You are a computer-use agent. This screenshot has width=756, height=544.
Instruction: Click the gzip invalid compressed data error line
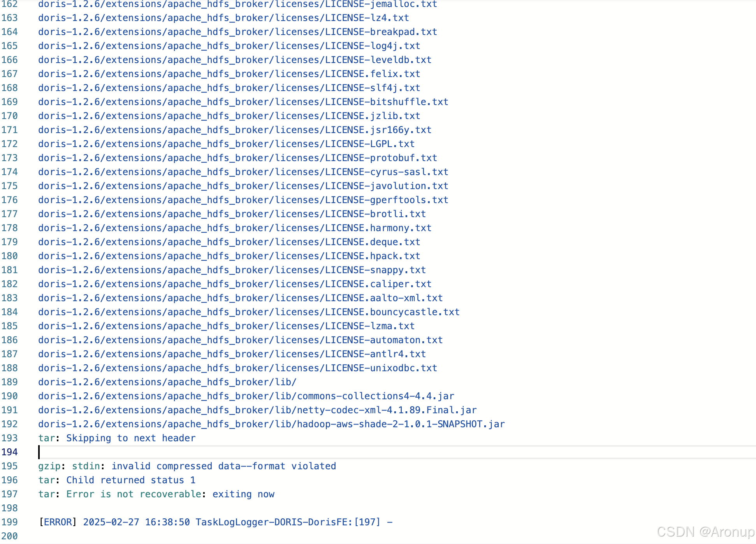[x=187, y=466]
